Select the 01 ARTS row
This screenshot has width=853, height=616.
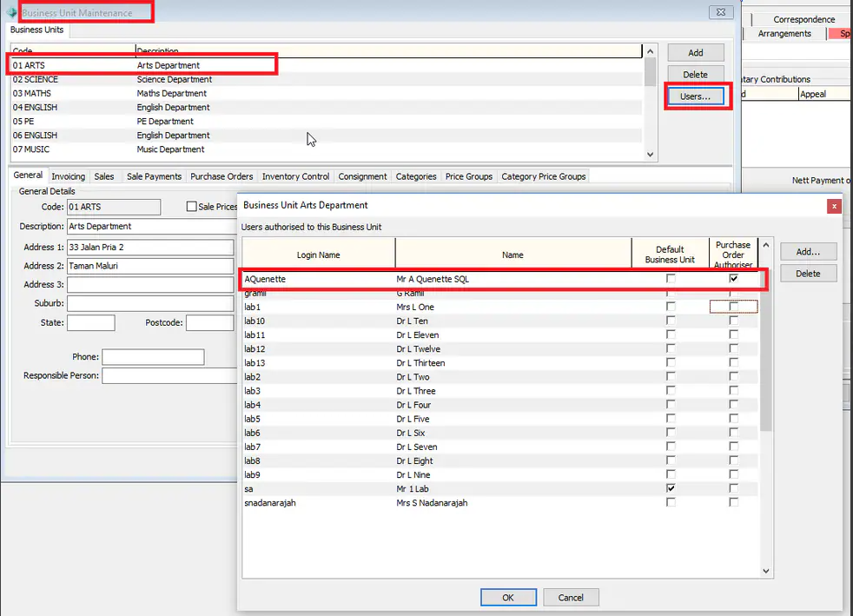point(327,65)
